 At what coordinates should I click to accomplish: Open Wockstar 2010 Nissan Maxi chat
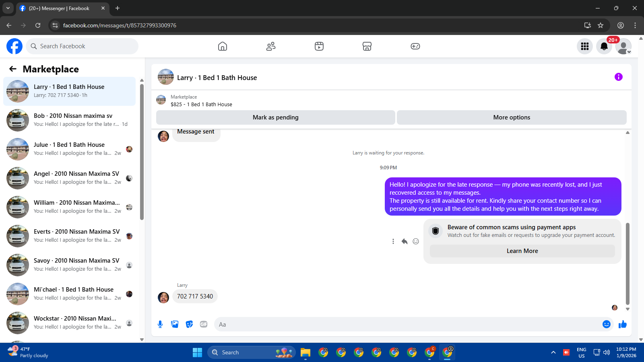click(x=69, y=323)
